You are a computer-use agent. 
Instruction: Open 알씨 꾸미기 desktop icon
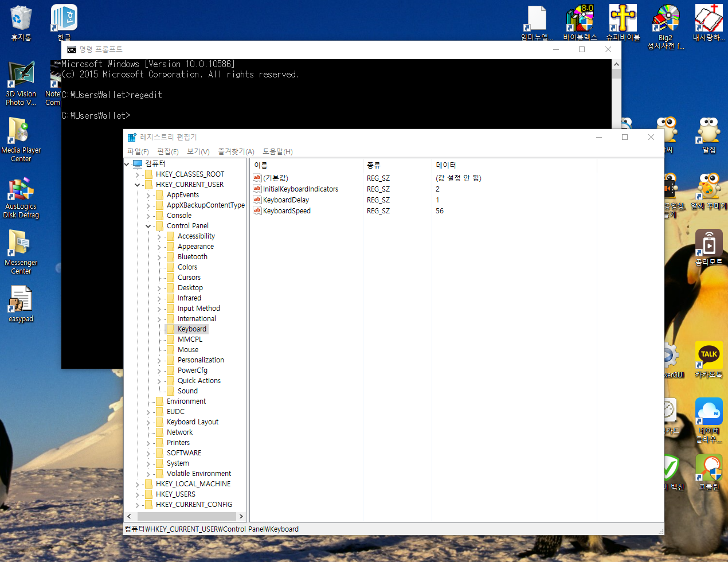pos(709,192)
